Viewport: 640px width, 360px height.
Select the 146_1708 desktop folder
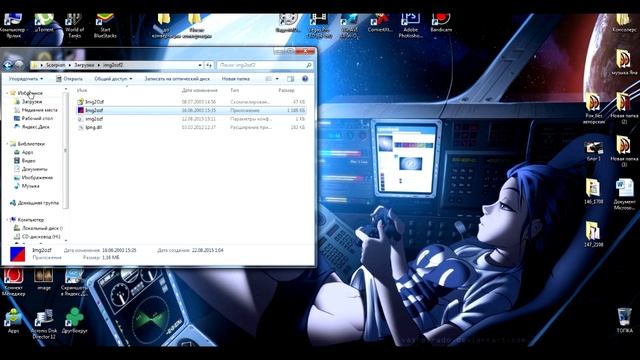click(x=593, y=192)
